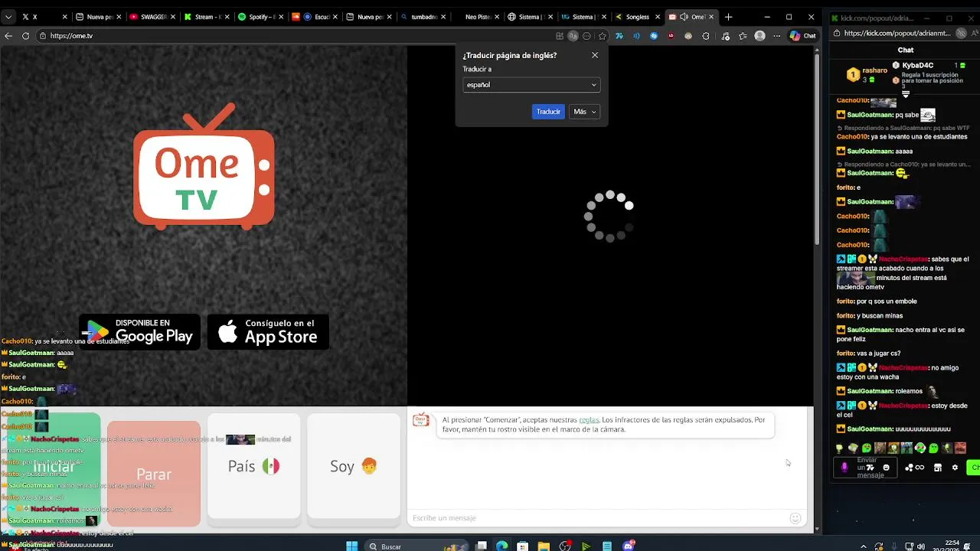Click the purple microphone icon in the Kick chat
This screenshot has height=551, width=980.
point(844,468)
